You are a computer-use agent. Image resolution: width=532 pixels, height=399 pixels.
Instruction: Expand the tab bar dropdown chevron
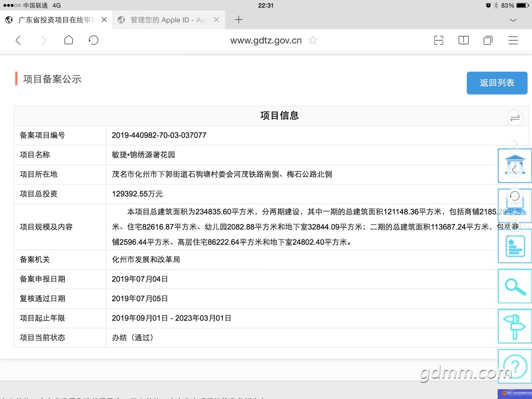(x=513, y=20)
